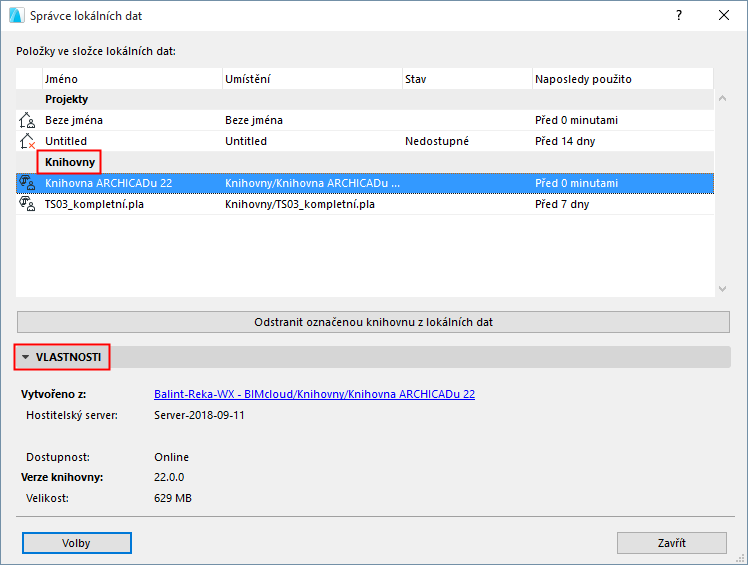Click the Knihovny/Knihovna ARCHICADu location cell
Screen dimensions: 748x565
(312, 183)
